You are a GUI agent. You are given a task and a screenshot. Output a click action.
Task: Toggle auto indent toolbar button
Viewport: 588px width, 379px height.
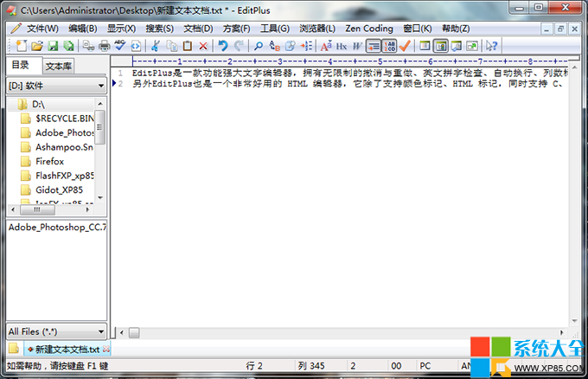pos(374,46)
